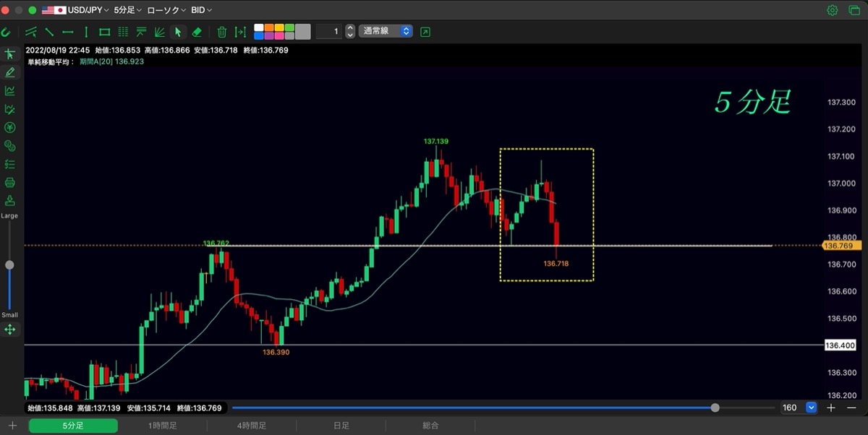The image size is (868, 435).
Task: Click the magnet snap icon in toolbar
Action: pyautogui.click(x=6, y=32)
